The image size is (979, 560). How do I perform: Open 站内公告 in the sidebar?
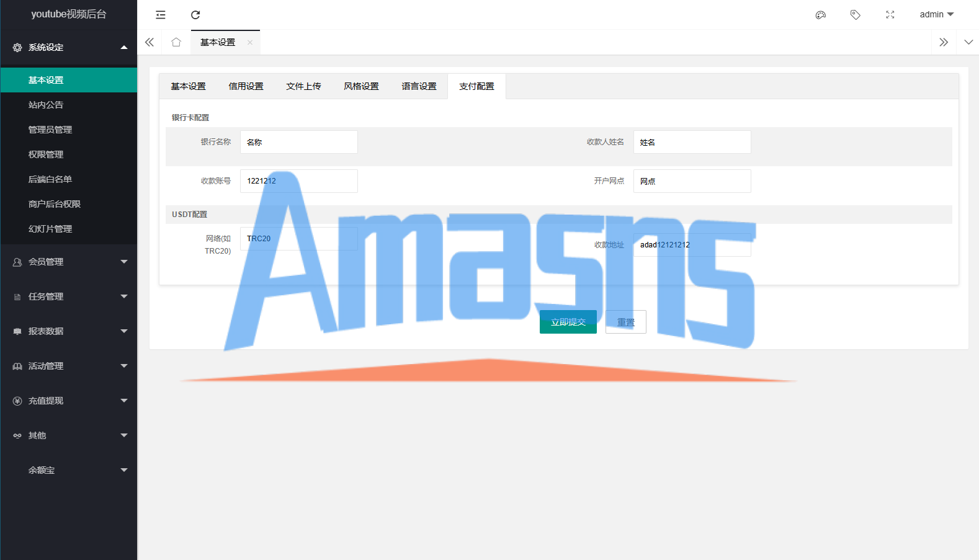pos(69,105)
